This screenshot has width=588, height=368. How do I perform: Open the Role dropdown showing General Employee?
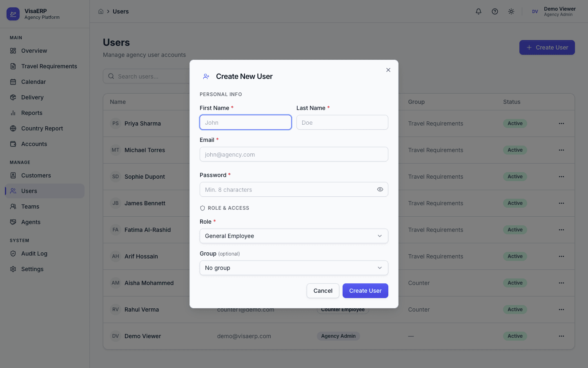click(x=294, y=236)
